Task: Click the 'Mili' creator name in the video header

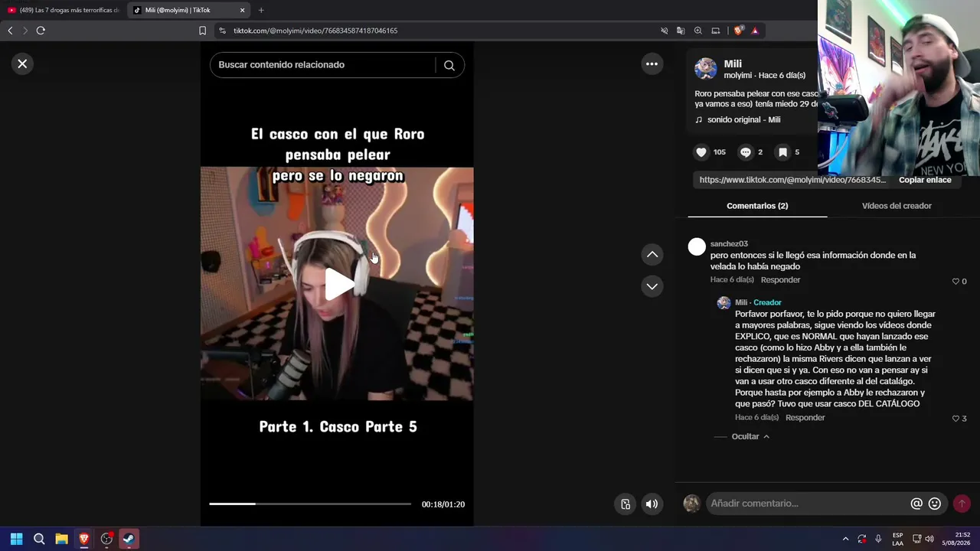Action: click(733, 64)
